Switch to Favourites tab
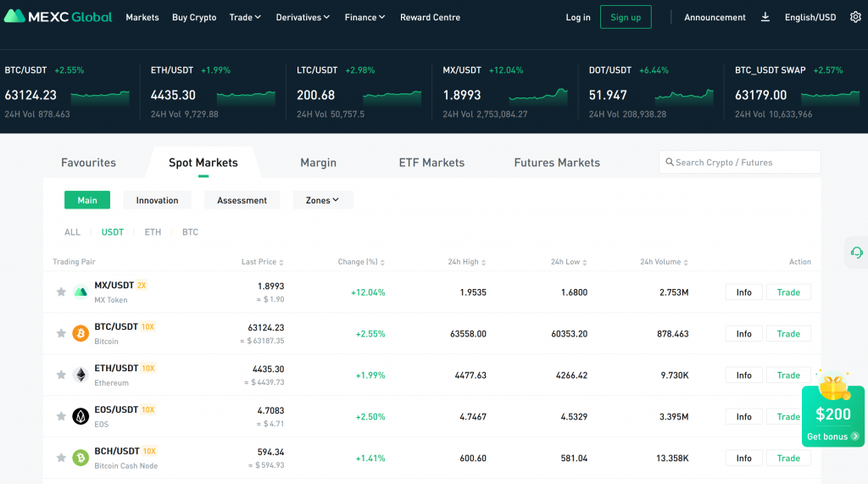The image size is (868, 484). pos(88,162)
